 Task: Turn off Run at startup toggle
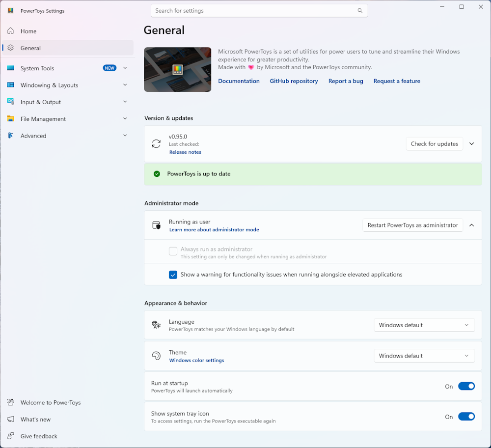[x=466, y=386]
